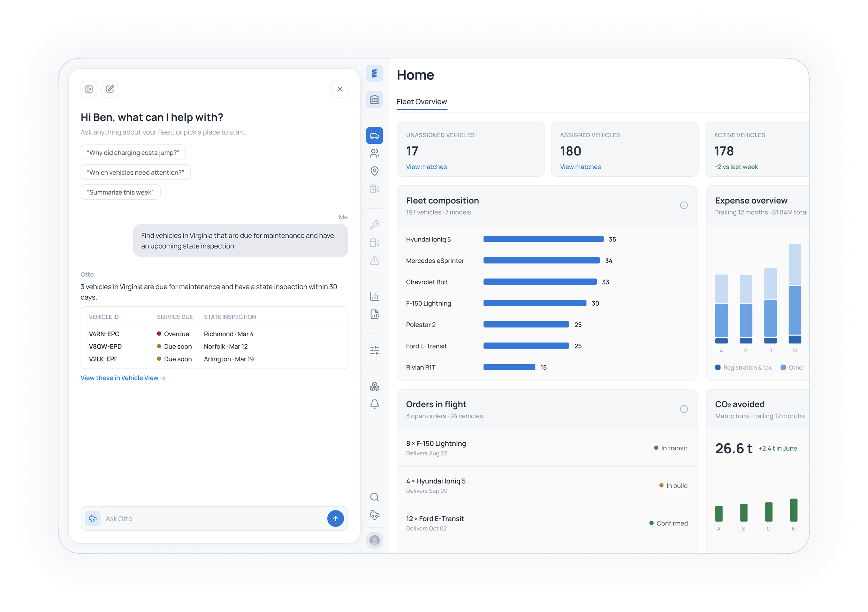868x612 pixels.
Task: Open the drivers people icon in sidebar
Action: (x=374, y=153)
